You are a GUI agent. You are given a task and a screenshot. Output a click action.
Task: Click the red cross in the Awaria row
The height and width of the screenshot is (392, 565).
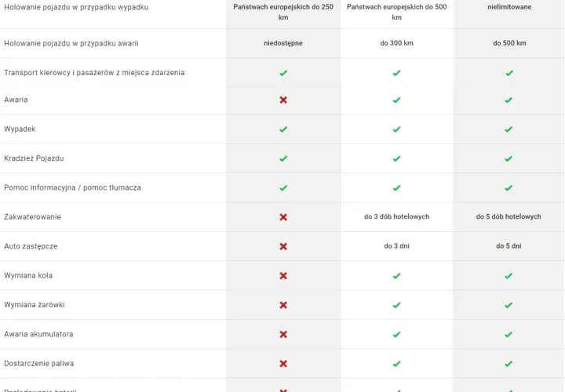tap(283, 100)
